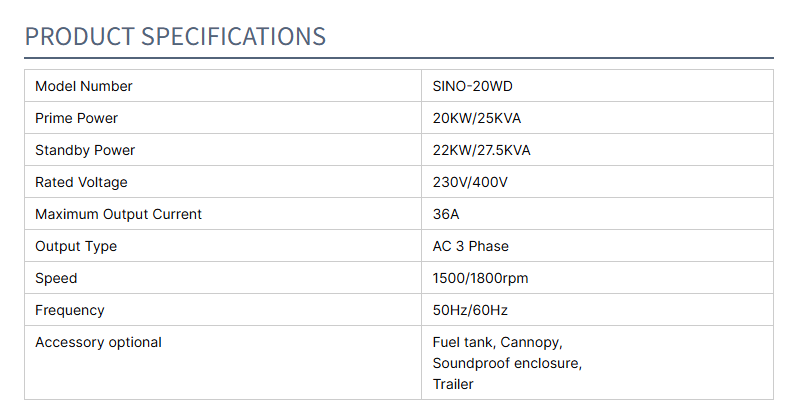Click the 230V/400V voltage value
This screenshot has width=807, height=411.
tap(470, 182)
